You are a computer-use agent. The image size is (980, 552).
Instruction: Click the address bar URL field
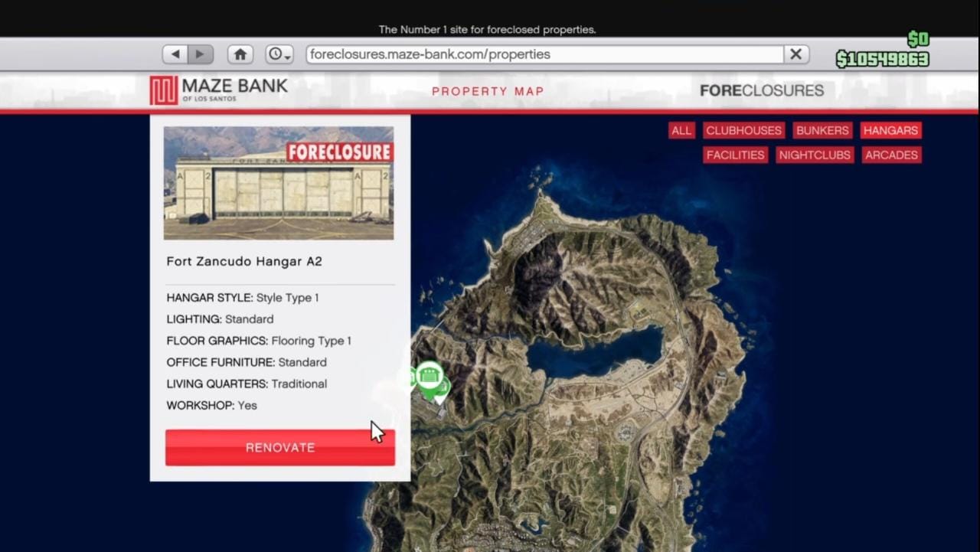click(x=544, y=54)
